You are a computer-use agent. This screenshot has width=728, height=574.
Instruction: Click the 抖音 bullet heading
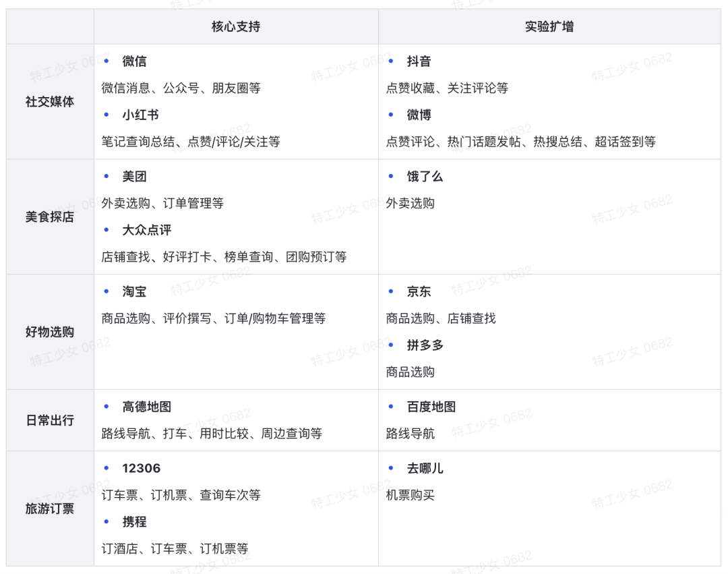pyautogui.click(x=419, y=61)
